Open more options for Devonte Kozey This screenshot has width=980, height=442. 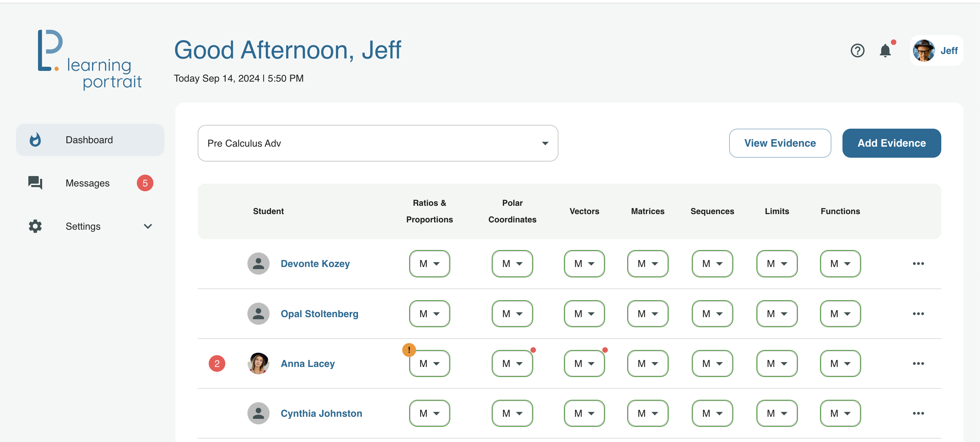click(x=918, y=264)
